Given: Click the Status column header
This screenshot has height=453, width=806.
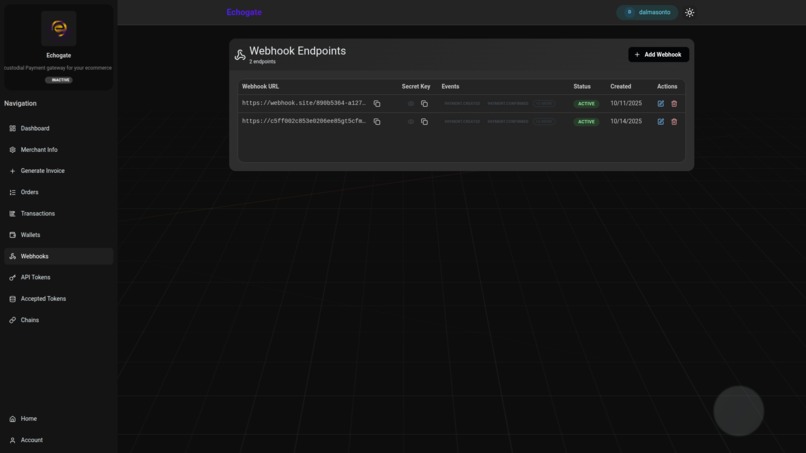Looking at the screenshot, I should (x=582, y=86).
